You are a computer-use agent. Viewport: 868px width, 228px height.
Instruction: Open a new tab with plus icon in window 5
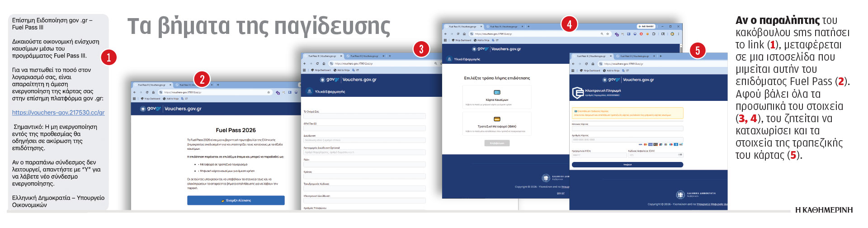660,56
